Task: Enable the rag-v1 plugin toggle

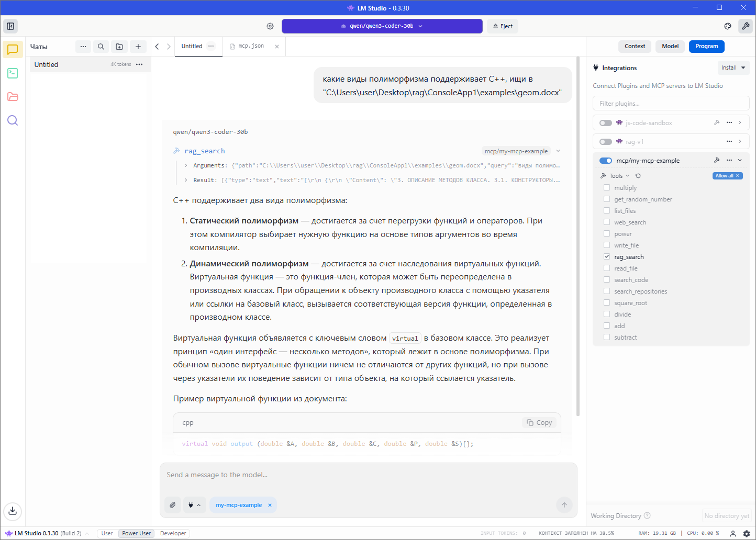Action: coord(605,141)
